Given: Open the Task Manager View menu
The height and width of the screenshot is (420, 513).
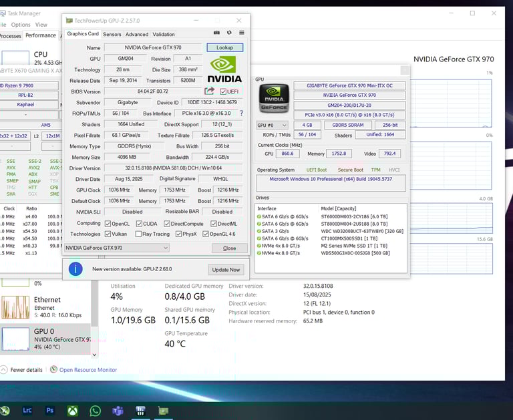Looking at the screenshot, I should pos(41,25).
